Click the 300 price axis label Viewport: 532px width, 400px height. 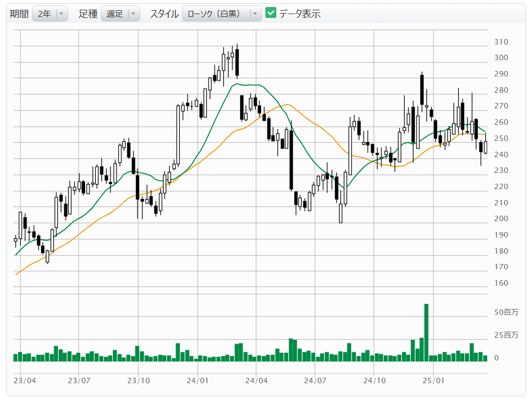(x=501, y=57)
